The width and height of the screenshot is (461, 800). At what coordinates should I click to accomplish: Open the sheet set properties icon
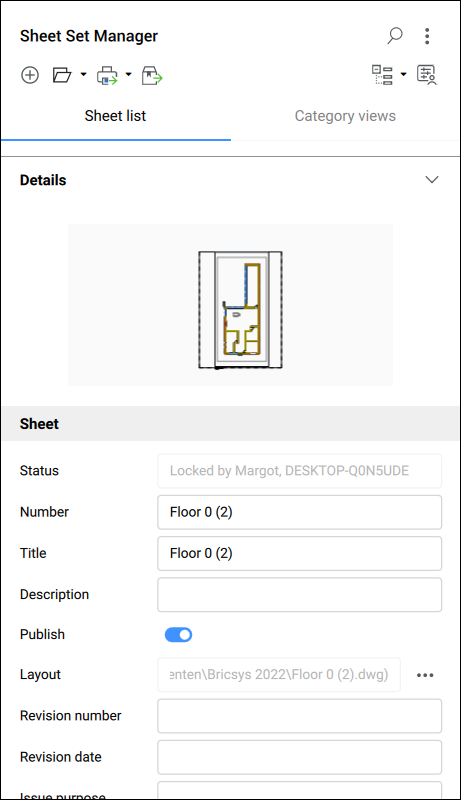pos(427,75)
